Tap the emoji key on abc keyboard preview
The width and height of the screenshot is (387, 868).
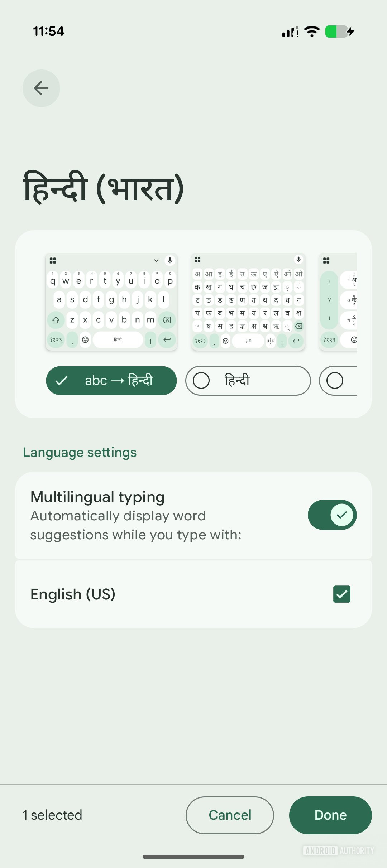tap(85, 339)
